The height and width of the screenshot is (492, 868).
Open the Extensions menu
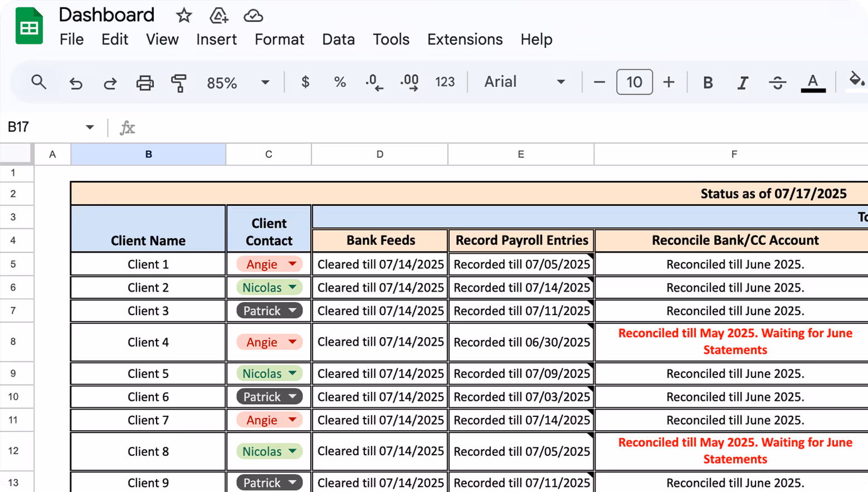tap(464, 40)
